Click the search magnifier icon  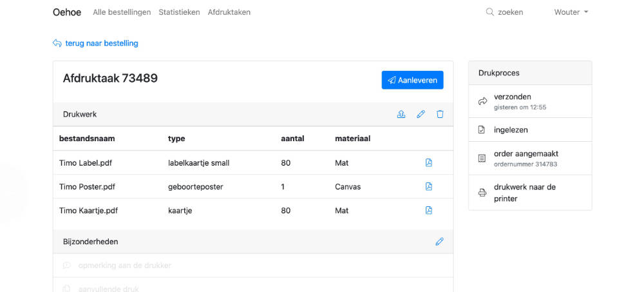point(490,12)
